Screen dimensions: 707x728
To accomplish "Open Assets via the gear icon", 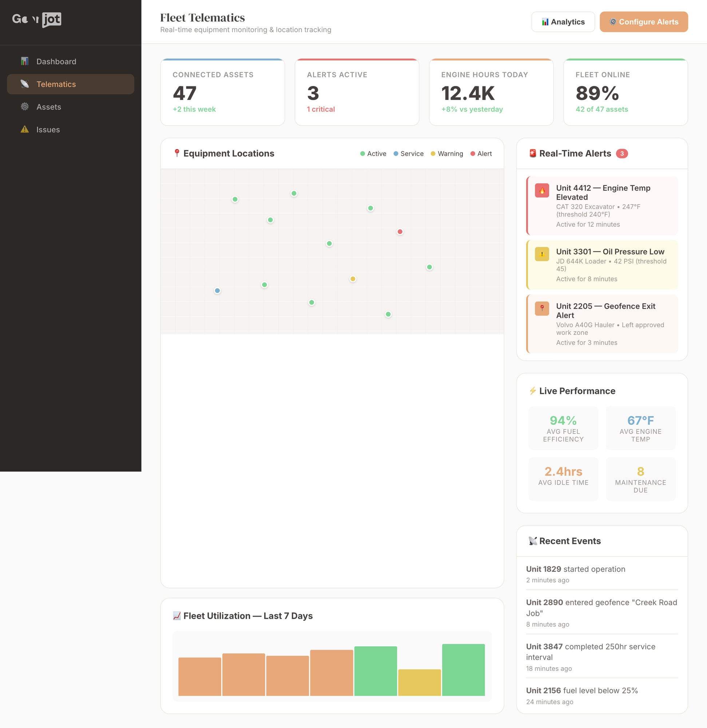I will coord(25,107).
